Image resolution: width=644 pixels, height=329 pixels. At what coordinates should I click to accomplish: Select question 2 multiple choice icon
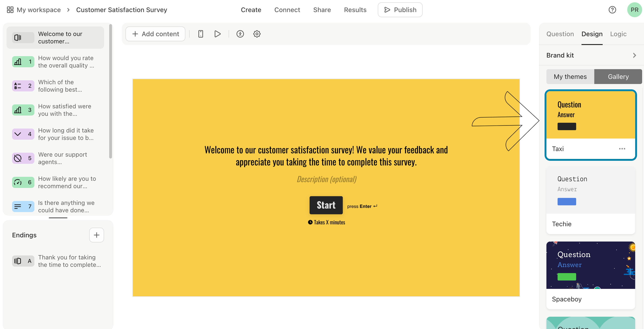tap(23, 86)
